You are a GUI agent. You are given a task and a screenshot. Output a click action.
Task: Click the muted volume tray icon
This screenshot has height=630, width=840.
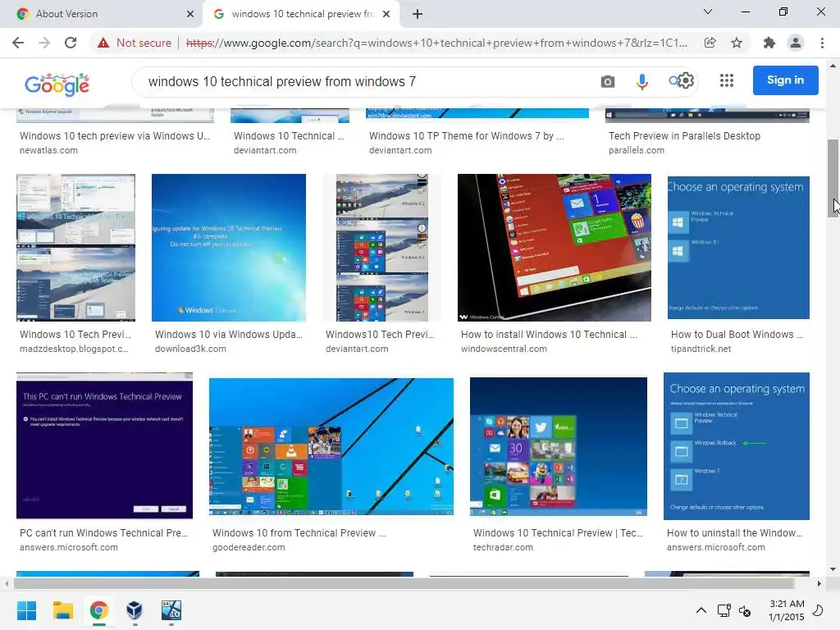tap(745, 610)
